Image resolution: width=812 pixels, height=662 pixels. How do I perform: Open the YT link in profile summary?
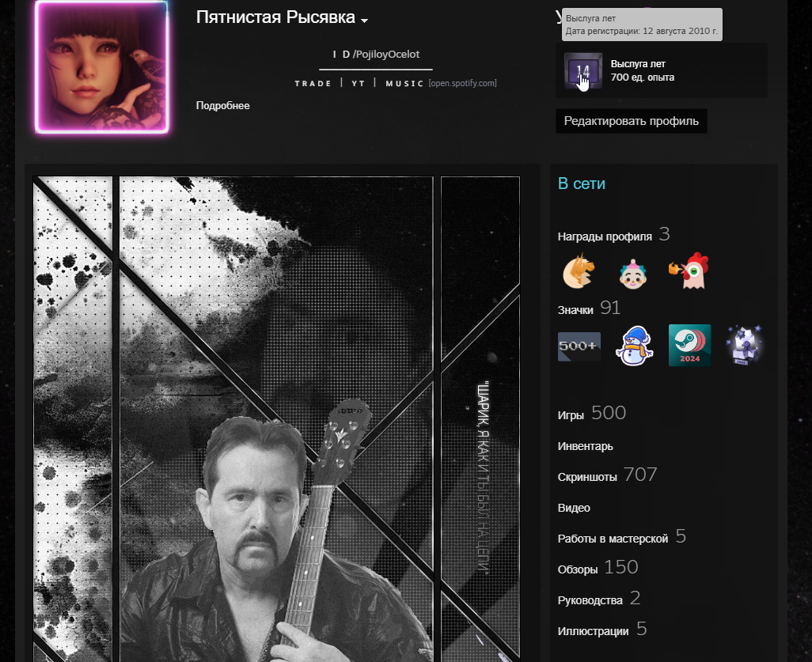pyautogui.click(x=358, y=83)
